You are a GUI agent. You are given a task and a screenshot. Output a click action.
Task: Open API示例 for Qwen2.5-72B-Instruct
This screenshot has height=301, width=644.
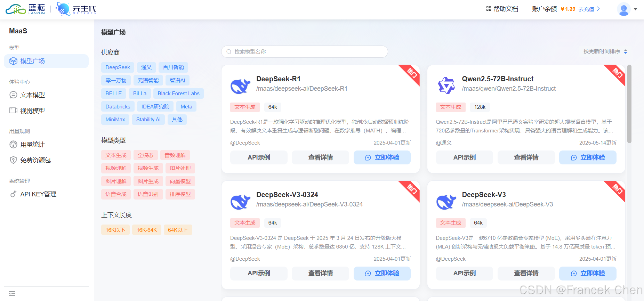click(464, 157)
